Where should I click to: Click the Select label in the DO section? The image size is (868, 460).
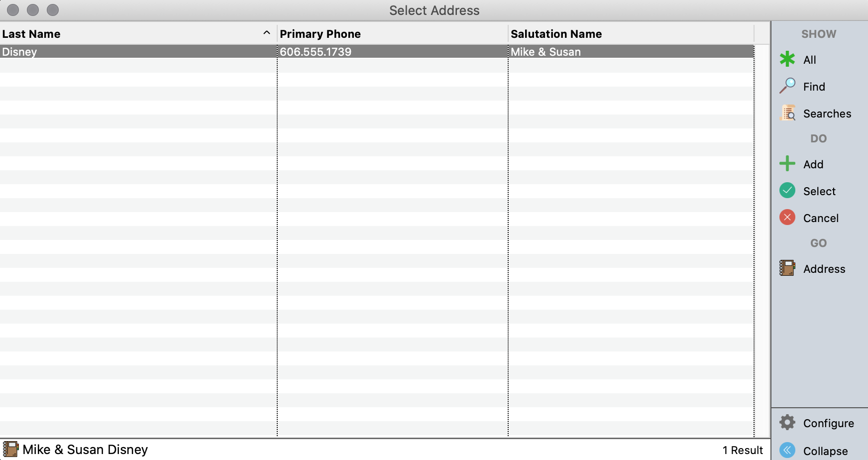[819, 191]
